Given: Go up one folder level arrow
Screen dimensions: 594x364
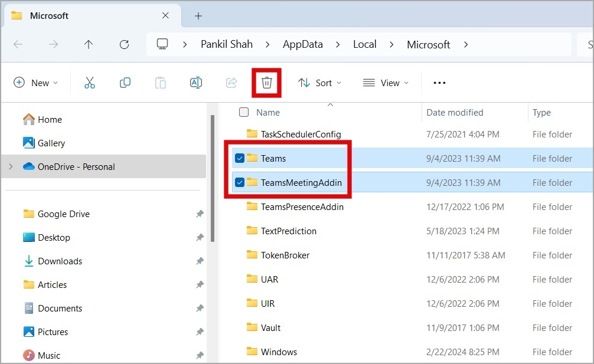Looking at the screenshot, I should tap(88, 45).
